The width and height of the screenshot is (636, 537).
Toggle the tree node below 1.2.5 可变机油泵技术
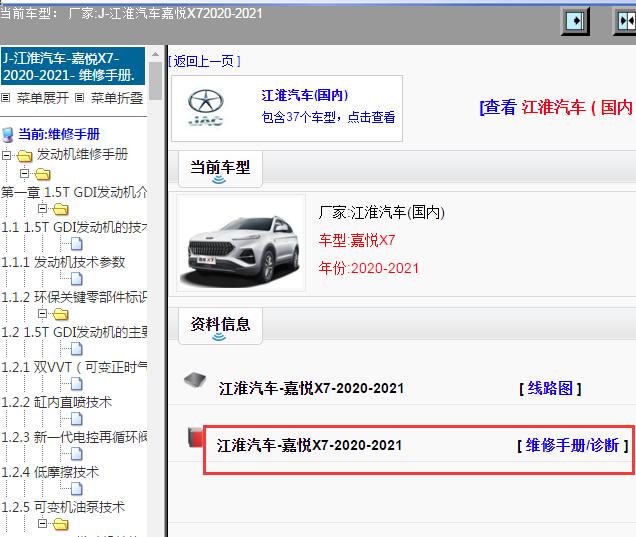coord(42,524)
